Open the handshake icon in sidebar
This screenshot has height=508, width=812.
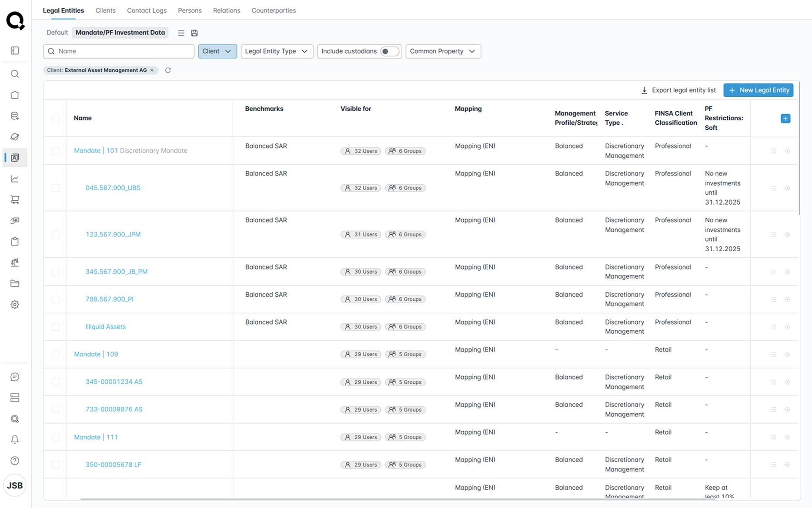pyautogui.click(x=15, y=221)
